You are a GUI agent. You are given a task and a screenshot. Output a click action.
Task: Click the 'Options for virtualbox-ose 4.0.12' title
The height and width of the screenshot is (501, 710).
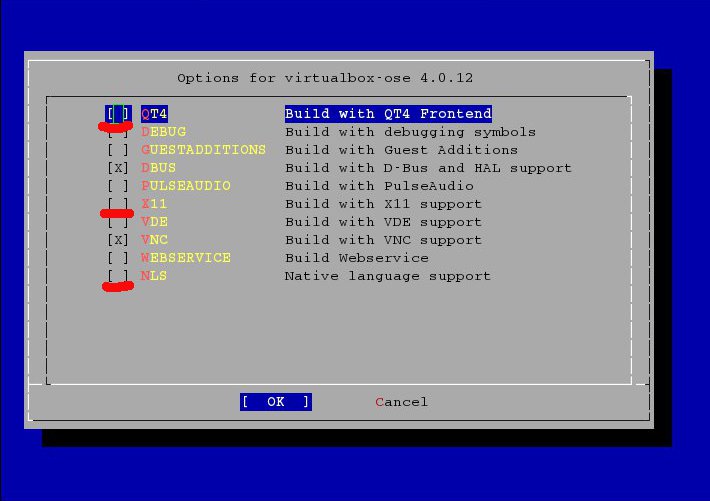coord(325,78)
